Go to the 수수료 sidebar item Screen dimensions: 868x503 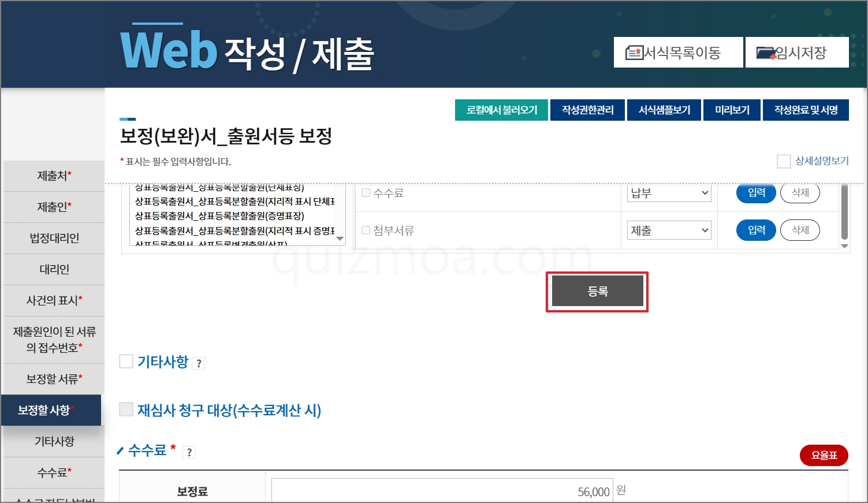point(54,472)
